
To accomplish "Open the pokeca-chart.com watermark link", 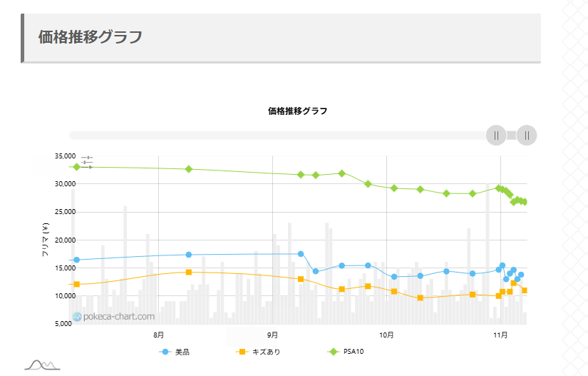I will [113, 316].
